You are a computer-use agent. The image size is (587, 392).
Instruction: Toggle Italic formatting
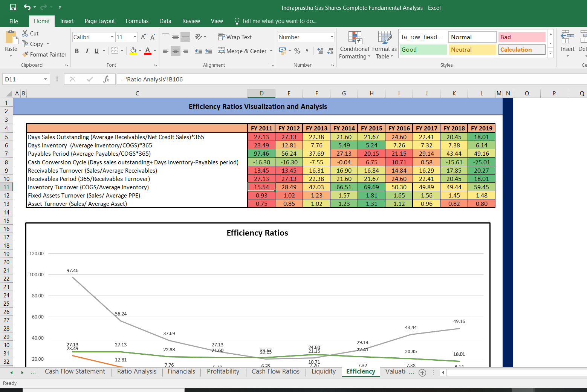(x=87, y=51)
